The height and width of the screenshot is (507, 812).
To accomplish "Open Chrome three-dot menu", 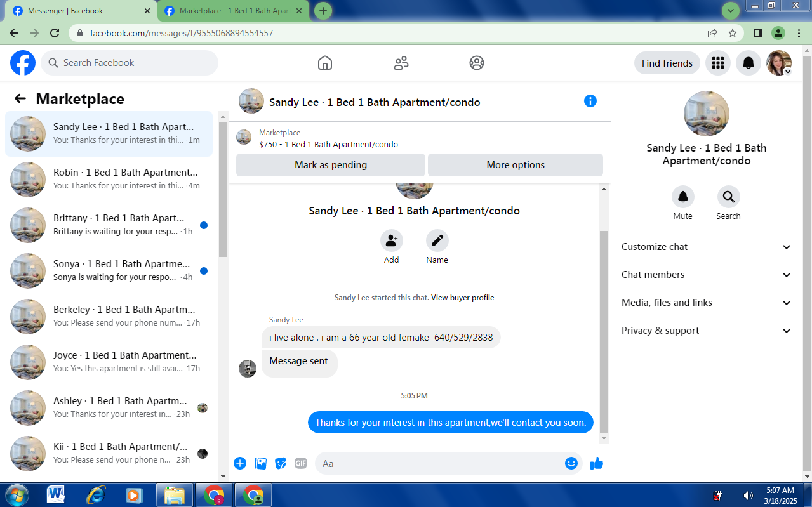I will [799, 33].
